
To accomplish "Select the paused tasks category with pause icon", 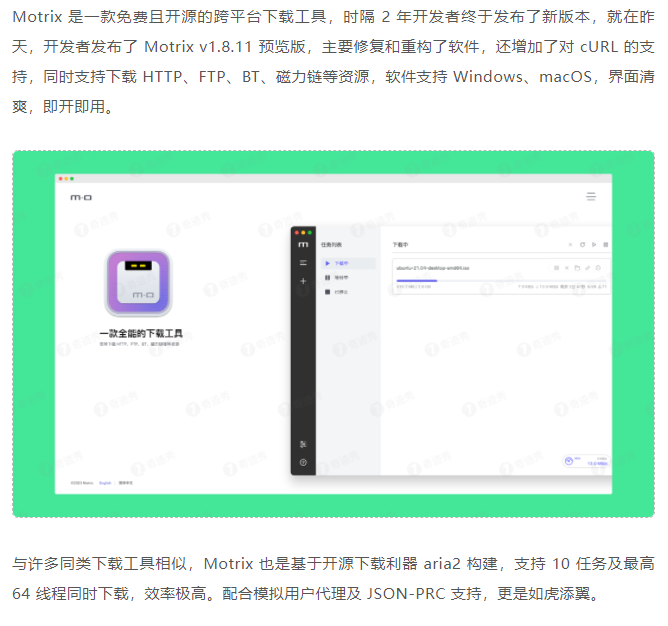I will [x=337, y=277].
